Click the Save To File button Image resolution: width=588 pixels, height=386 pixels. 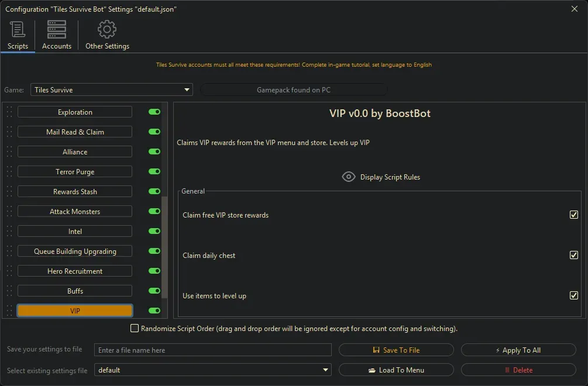click(396, 350)
